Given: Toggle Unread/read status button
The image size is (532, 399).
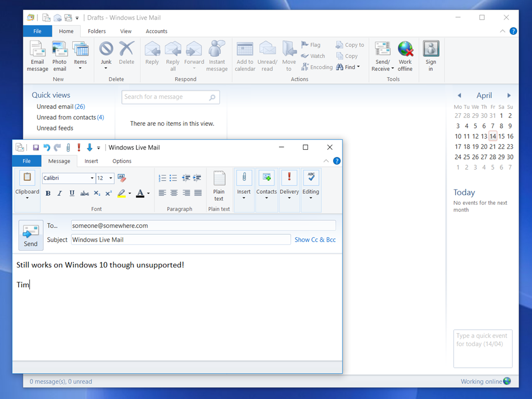Looking at the screenshot, I should (x=268, y=56).
